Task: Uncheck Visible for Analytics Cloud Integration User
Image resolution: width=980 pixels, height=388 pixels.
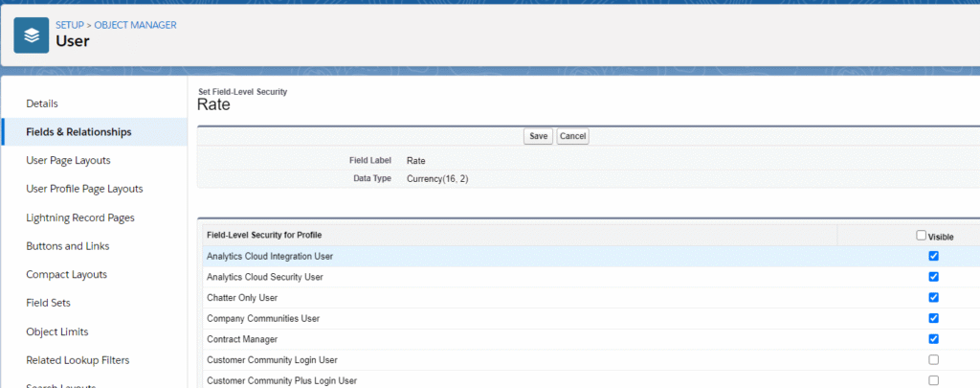Action: tap(933, 256)
